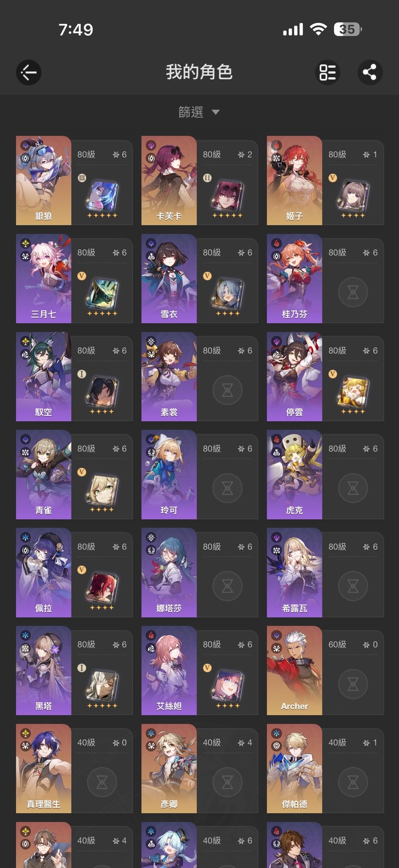Tap empty light cone slot for 素裳
This screenshot has height=868, width=399.
[x=228, y=390]
